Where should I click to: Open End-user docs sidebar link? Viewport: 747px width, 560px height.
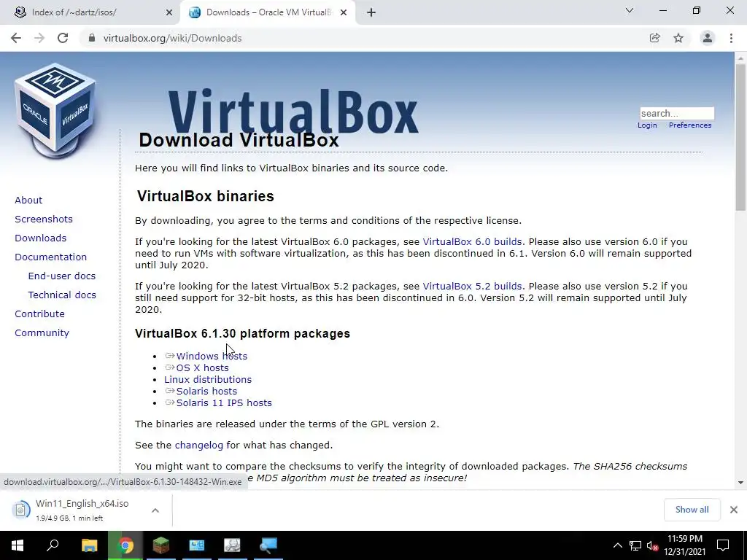[x=62, y=276]
